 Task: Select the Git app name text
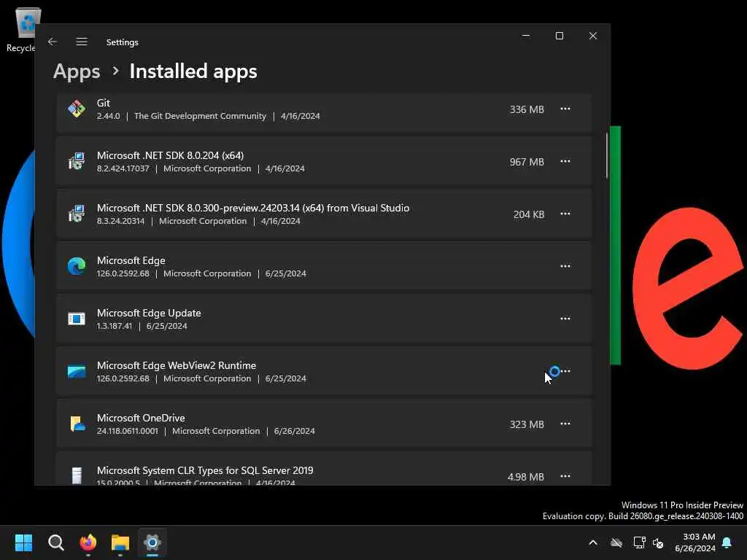point(104,103)
